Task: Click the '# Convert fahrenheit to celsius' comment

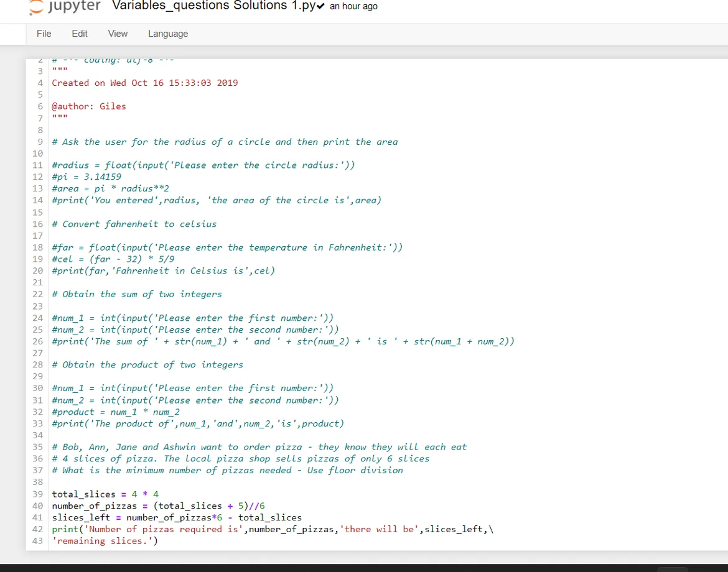Action: point(134,224)
